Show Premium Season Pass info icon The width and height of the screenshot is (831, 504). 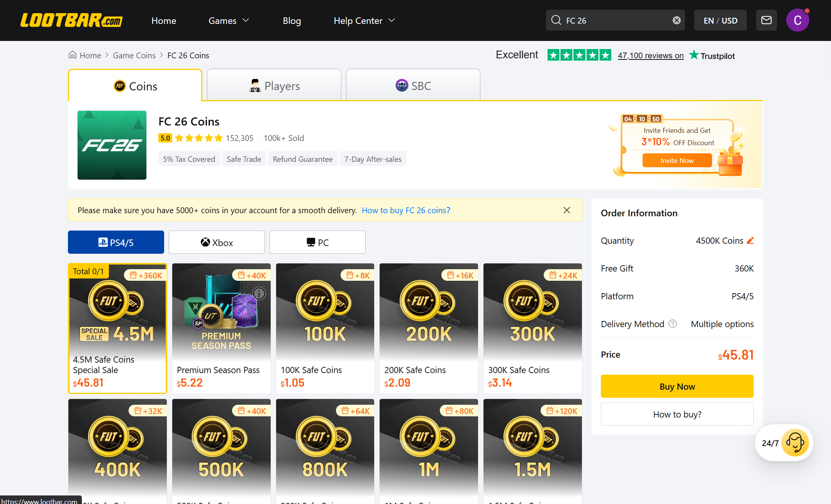coord(259,294)
